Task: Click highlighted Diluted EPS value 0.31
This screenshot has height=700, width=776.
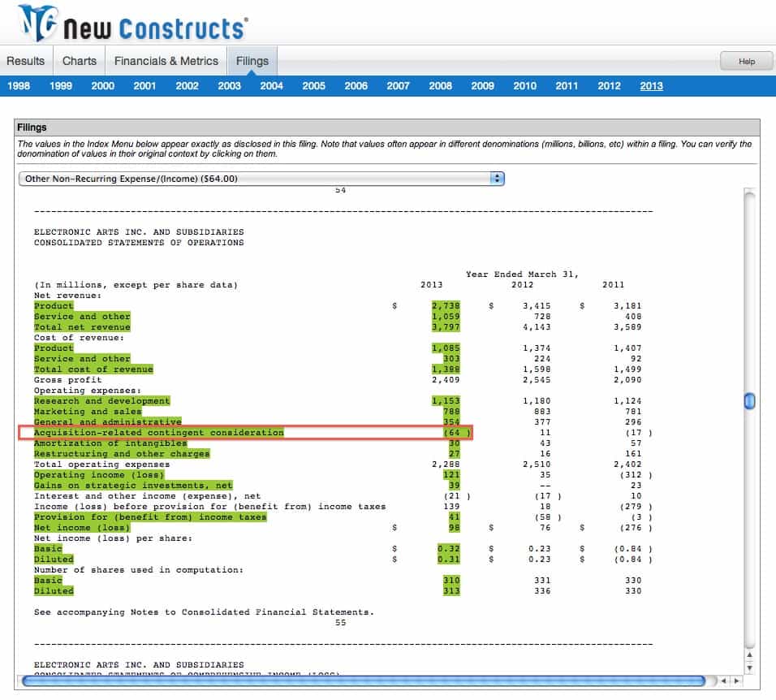Action: (449, 560)
